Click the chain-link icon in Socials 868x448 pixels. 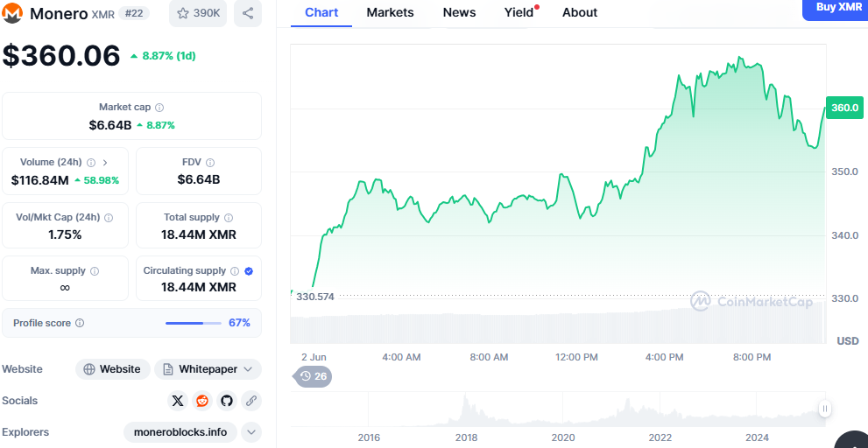pyautogui.click(x=251, y=401)
